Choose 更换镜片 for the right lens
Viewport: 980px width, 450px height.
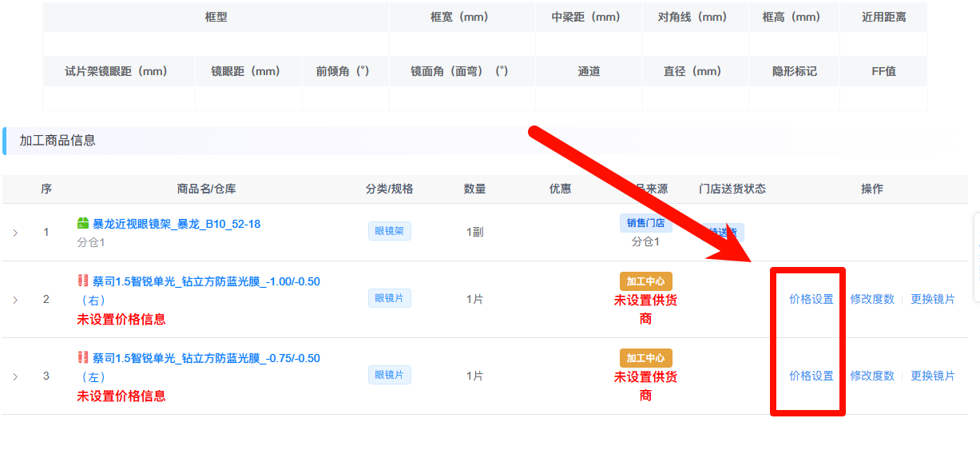pyautogui.click(x=932, y=299)
